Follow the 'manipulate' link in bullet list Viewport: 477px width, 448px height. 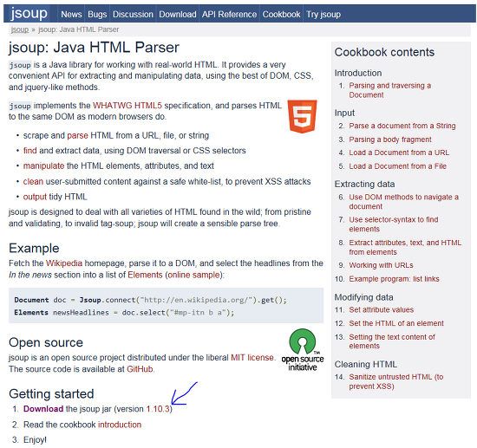tap(43, 166)
